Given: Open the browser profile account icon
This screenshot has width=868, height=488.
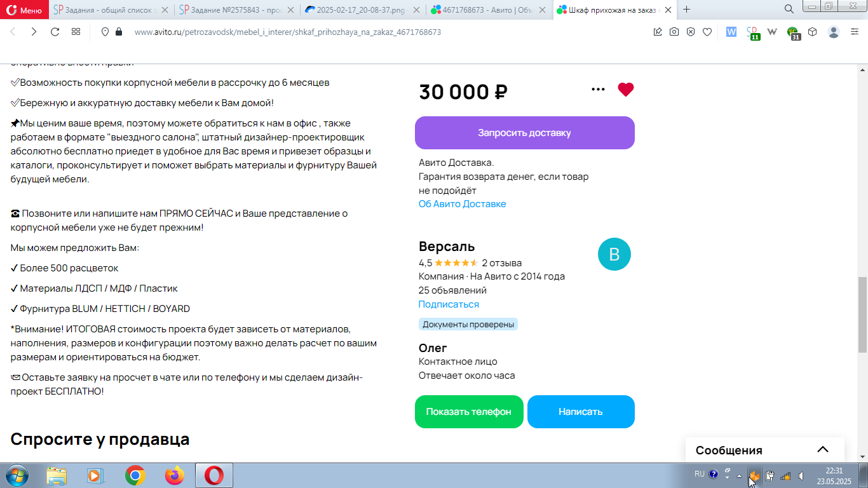Looking at the screenshot, I should pyautogui.click(x=834, y=32).
